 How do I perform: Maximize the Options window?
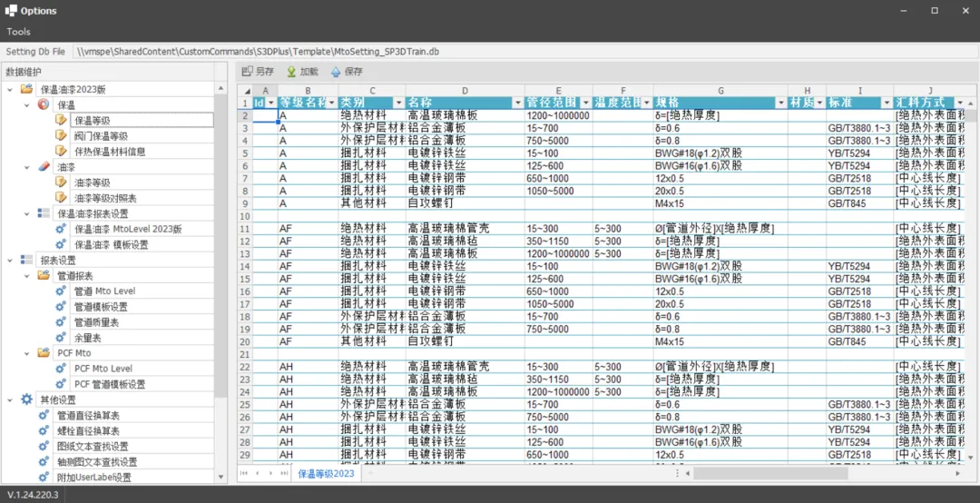pyautogui.click(x=935, y=11)
